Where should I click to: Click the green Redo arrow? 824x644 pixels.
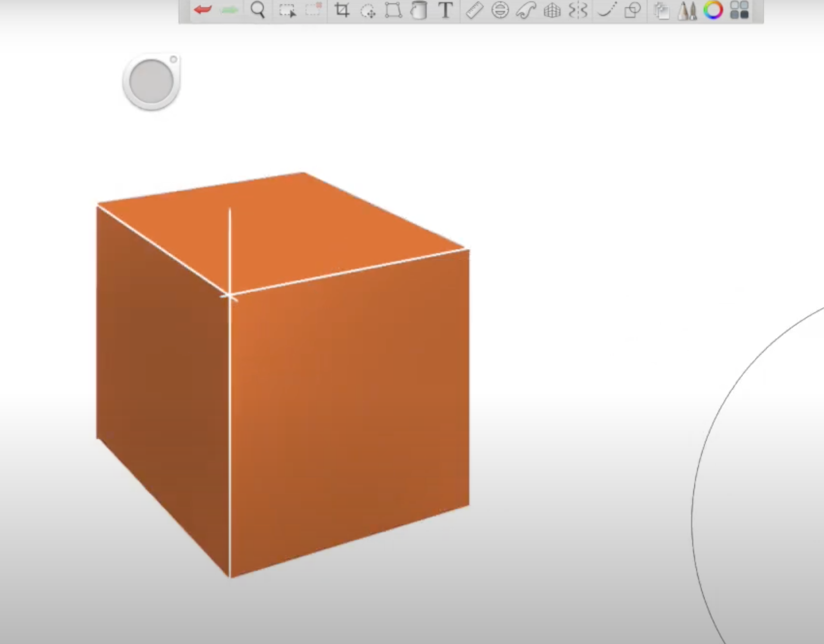pos(230,10)
